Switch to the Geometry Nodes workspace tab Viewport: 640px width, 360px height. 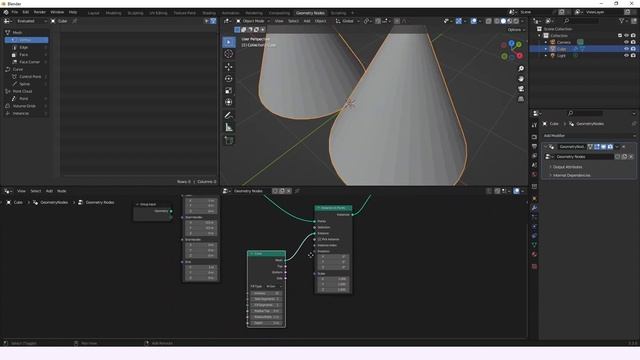click(310, 13)
